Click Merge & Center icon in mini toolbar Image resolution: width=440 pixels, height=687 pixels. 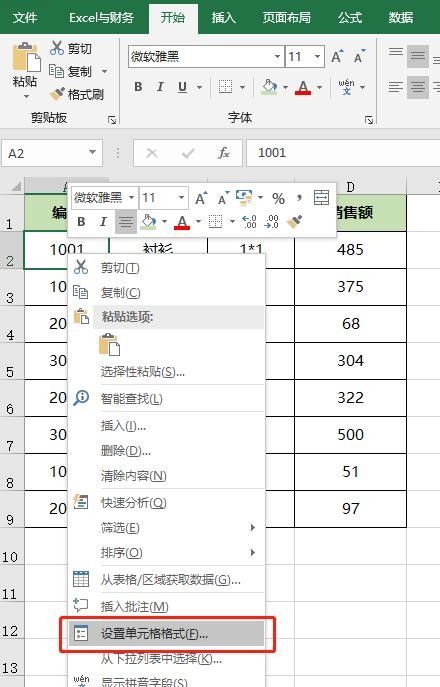click(321, 198)
